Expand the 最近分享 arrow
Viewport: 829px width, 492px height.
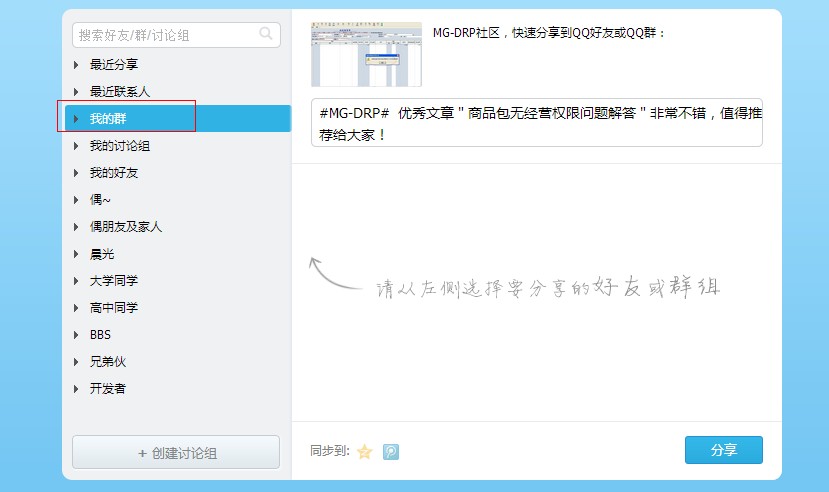(x=76, y=64)
